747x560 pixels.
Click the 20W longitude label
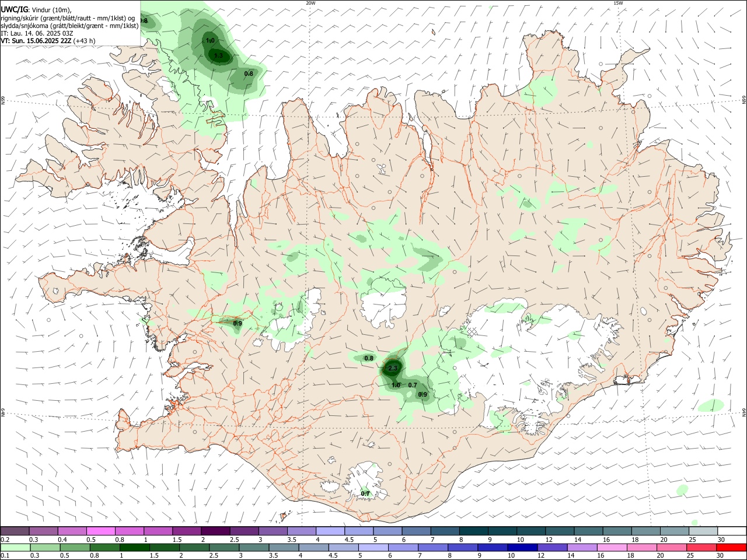click(x=310, y=3)
